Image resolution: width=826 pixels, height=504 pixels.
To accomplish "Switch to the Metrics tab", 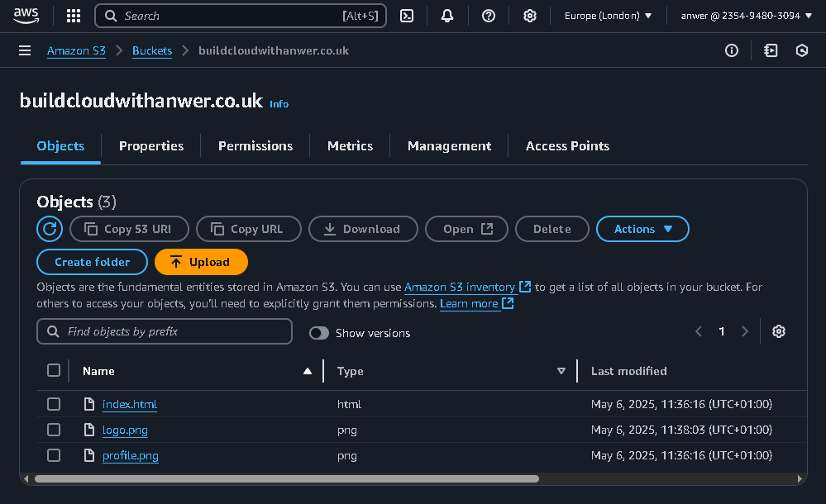I will pyautogui.click(x=350, y=146).
